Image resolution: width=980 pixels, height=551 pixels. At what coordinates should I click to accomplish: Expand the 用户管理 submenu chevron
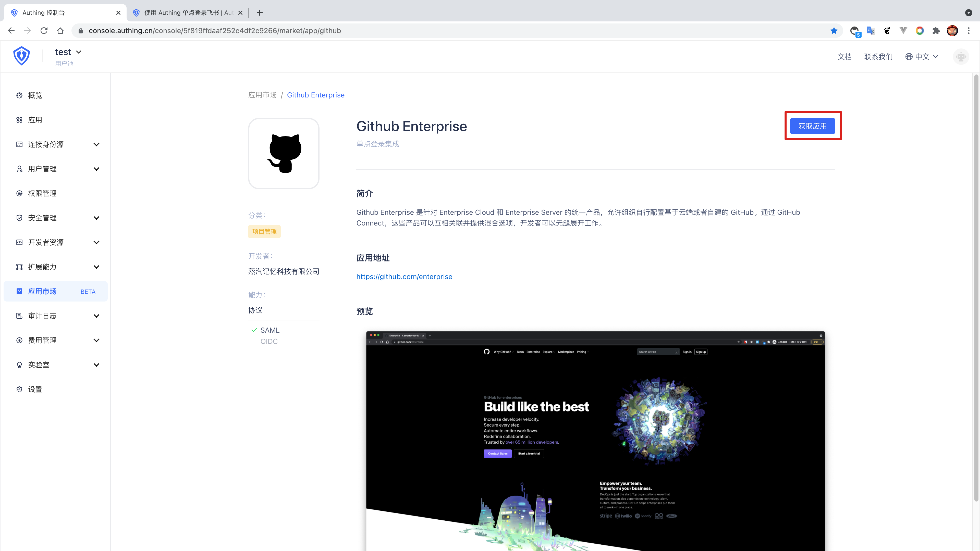click(96, 169)
